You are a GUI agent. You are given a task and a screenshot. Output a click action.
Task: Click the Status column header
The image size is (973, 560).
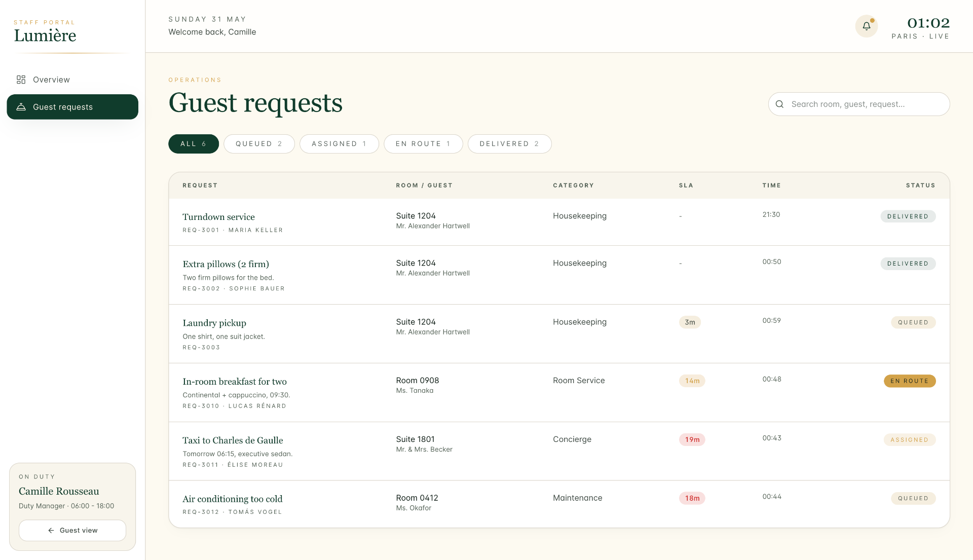point(921,185)
